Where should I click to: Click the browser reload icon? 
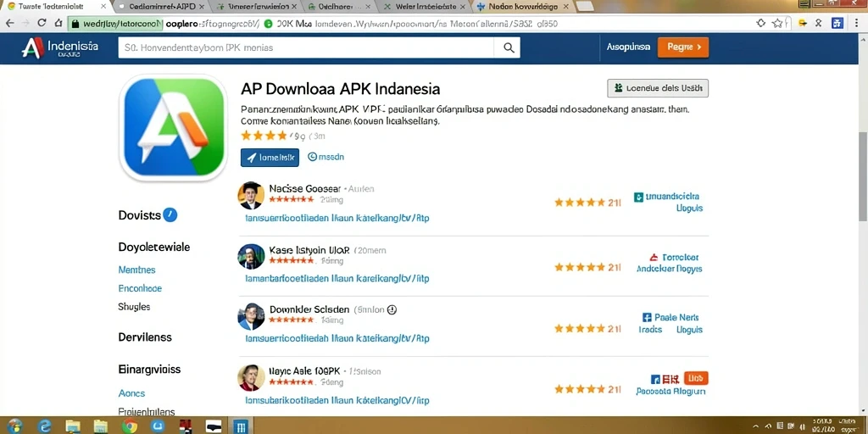pyautogui.click(x=42, y=23)
